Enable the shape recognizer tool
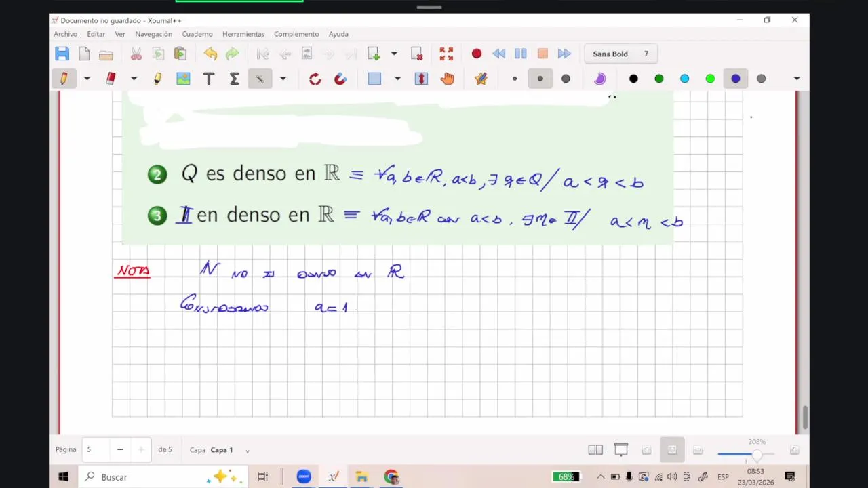868x488 pixels. [315, 79]
